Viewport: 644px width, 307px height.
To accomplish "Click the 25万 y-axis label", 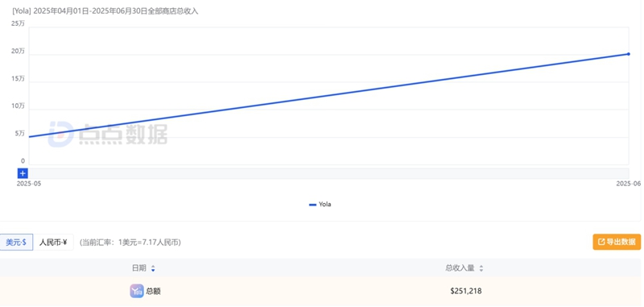I will 18,24.
